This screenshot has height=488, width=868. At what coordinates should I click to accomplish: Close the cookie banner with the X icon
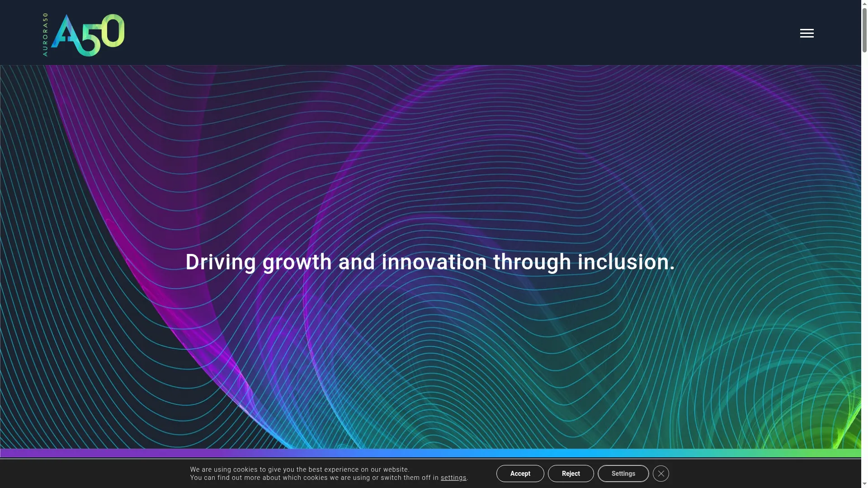[x=660, y=474]
